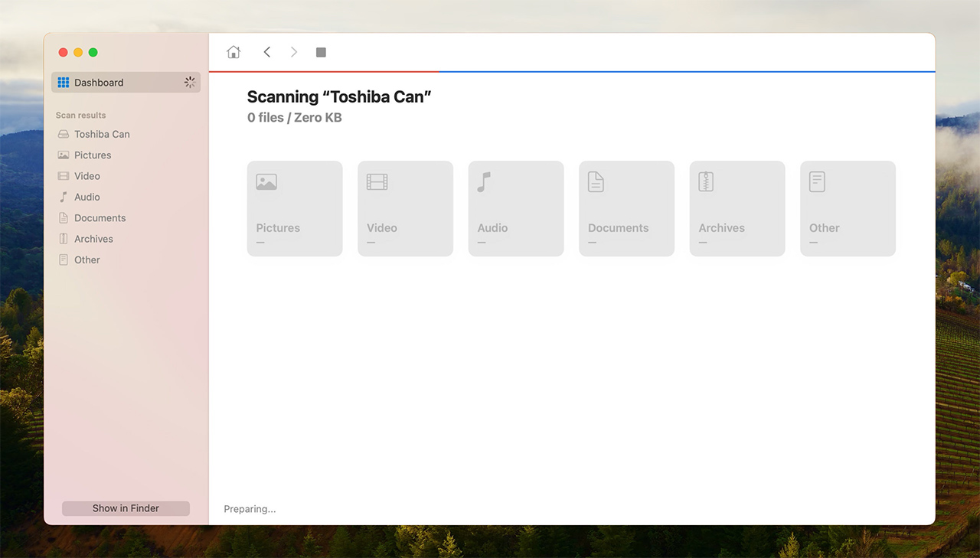Open Dashboard in the sidebar
Screen dimensions: 980x558
click(x=99, y=83)
